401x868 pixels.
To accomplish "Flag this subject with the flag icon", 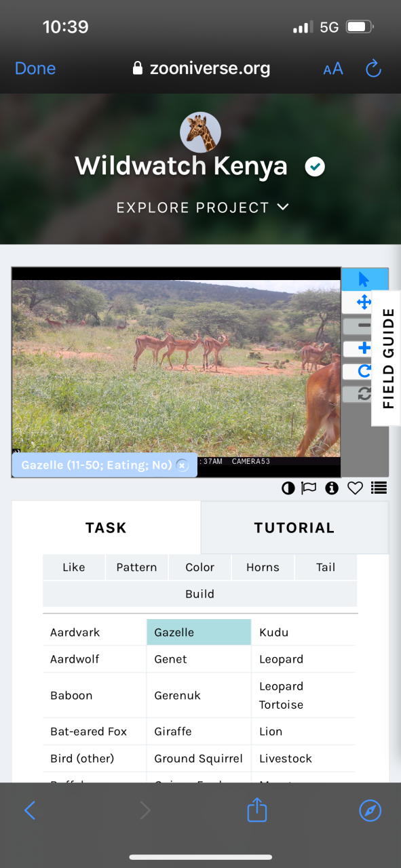I will [x=309, y=488].
